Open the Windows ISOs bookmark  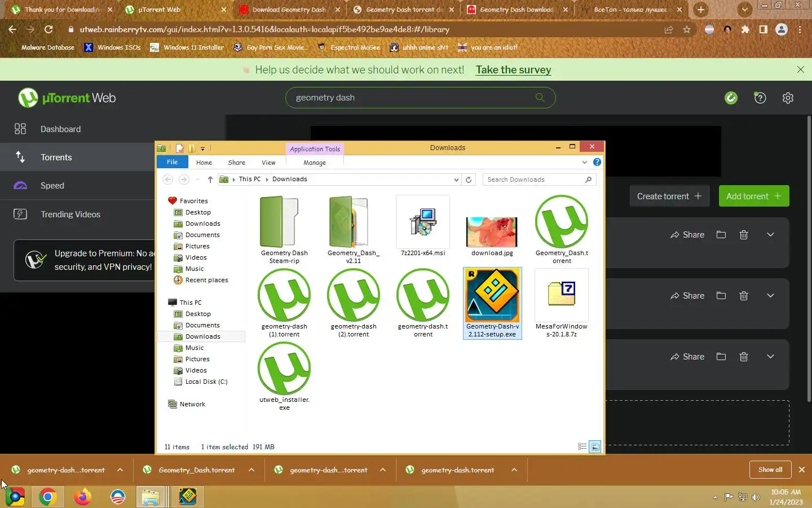[x=113, y=47]
